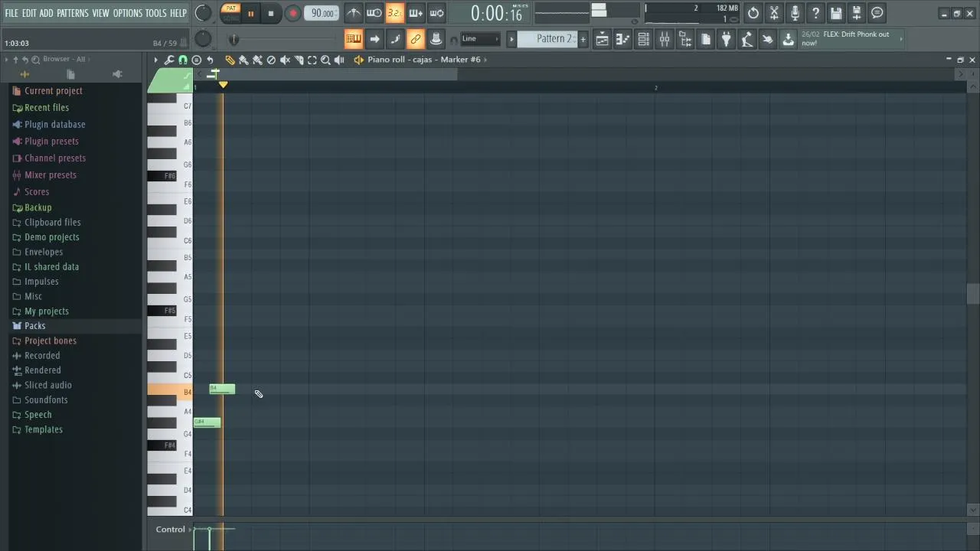Click the save project floppy icon
The height and width of the screenshot is (551, 980).
coord(836,13)
